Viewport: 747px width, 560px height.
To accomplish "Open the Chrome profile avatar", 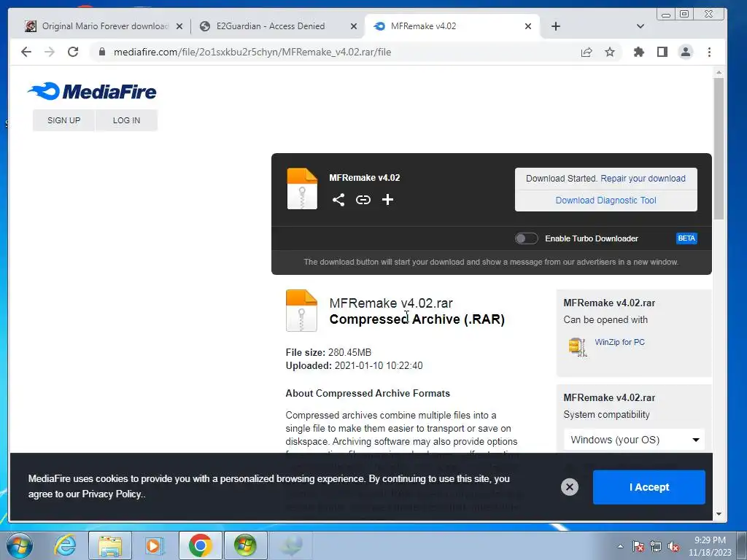I will (686, 52).
